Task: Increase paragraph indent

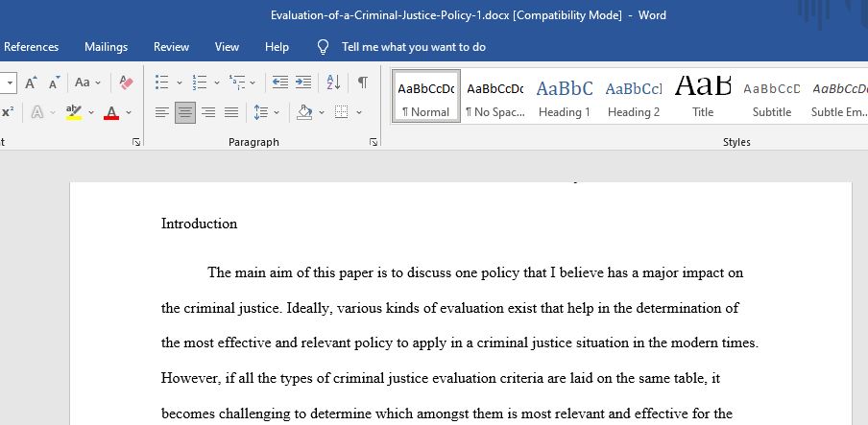Action: tap(303, 83)
